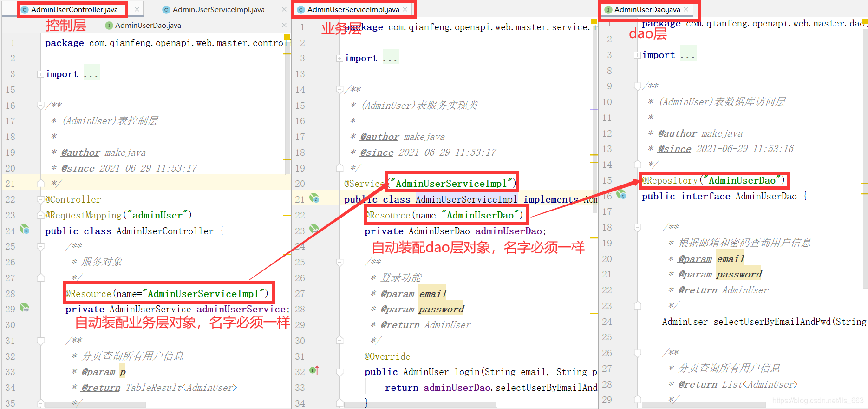Collapse class Javadoc at Dao line 9
Viewport: 868px width, 409px height.
(638, 86)
